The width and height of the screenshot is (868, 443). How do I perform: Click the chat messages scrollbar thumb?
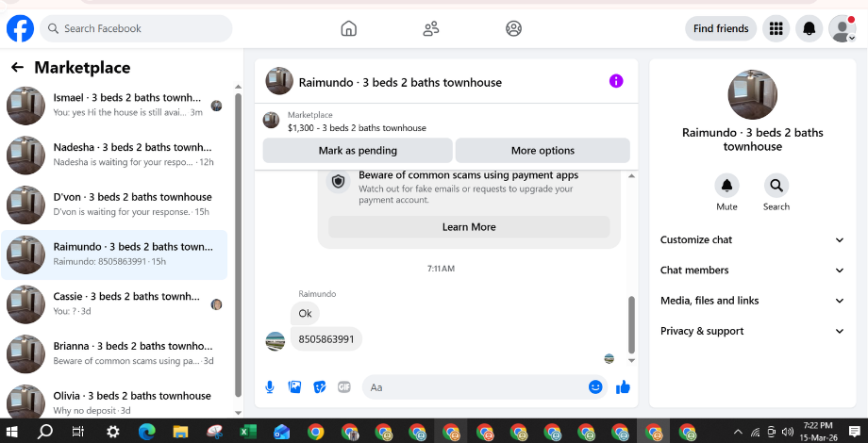[x=631, y=325]
